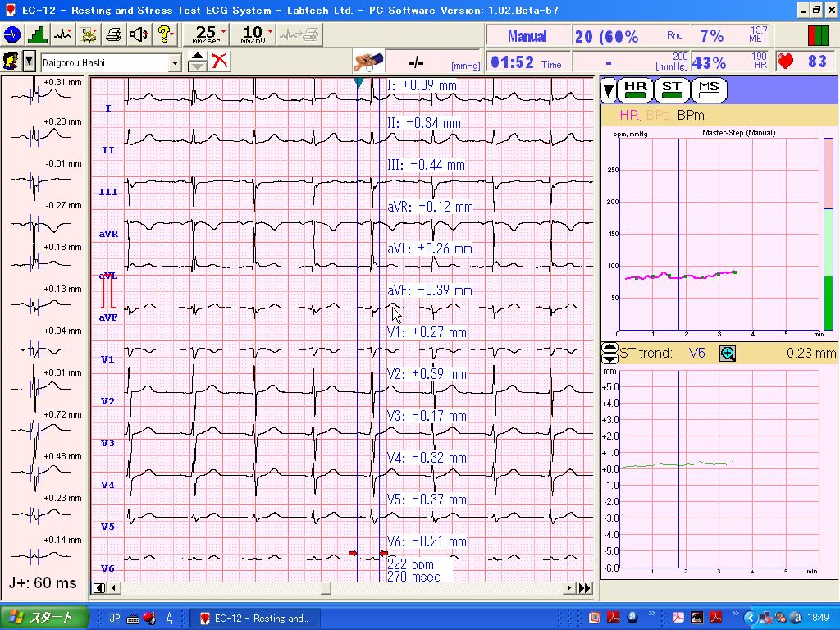Click the right red caliper arrow marker
Image resolution: width=840 pixels, height=630 pixels.
(x=384, y=554)
